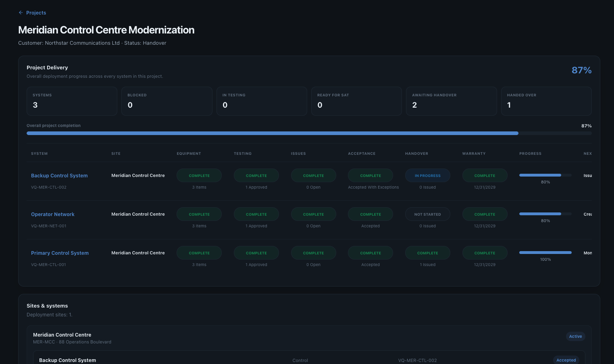Click '1 Issued' in Primary Control System row
This screenshot has height=364, width=614.
click(428, 265)
